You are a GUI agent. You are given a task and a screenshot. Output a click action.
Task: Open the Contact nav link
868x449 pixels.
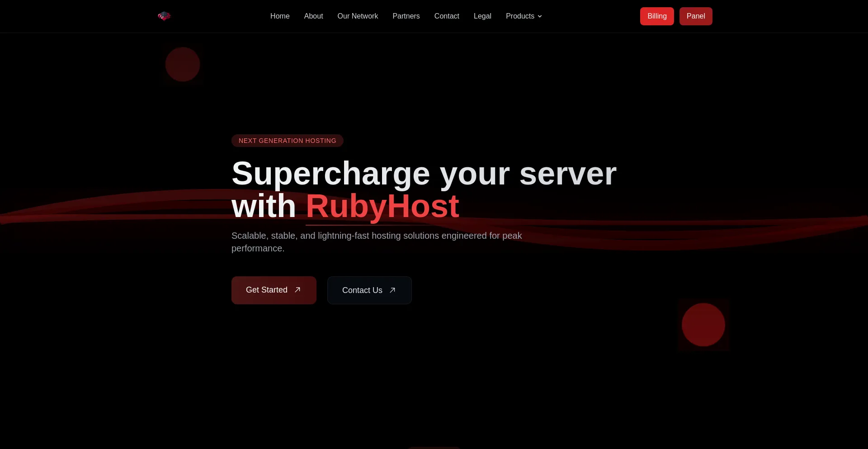tap(447, 16)
